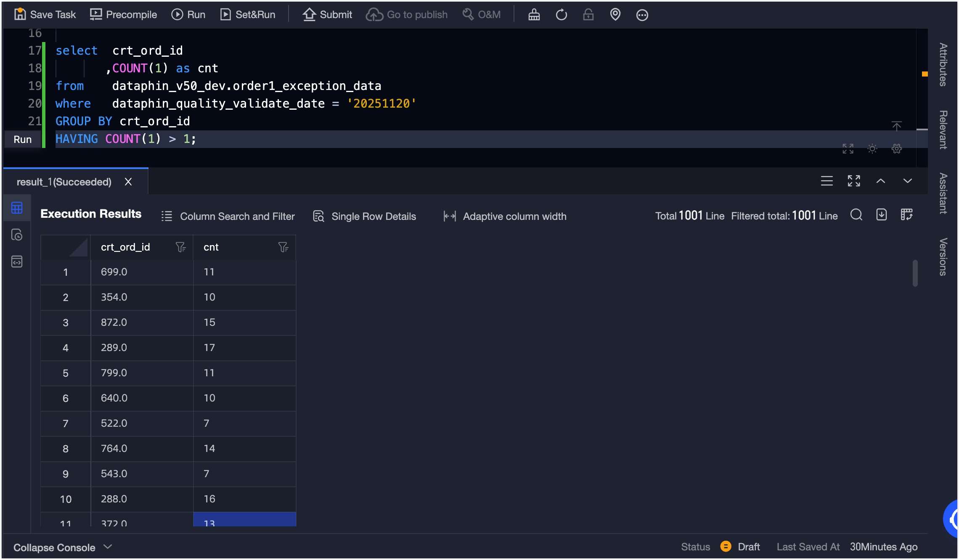Click the scroll-to-top arrow icon in editor
Image resolution: width=959 pixels, height=560 pixels.
(896, 126)
